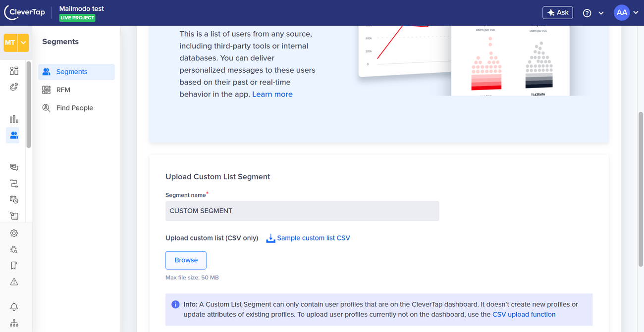Open the Boards dashboard icon in sidebar
This screenshot has width=644, height=332.
(14, 71)
